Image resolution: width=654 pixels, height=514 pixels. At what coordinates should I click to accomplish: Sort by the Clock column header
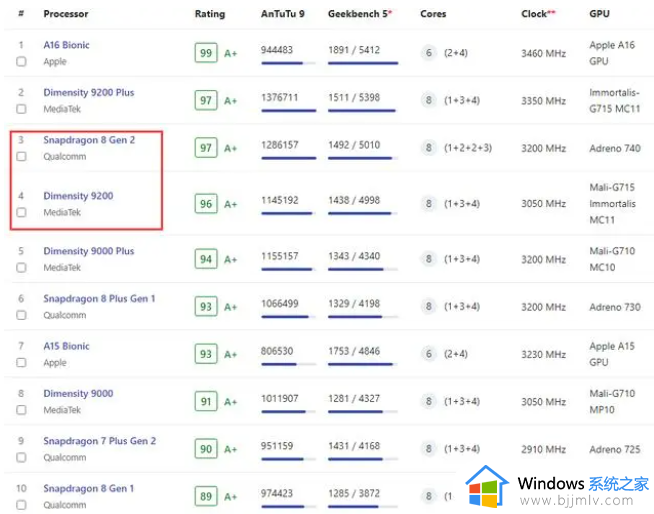tap(538, 14)
